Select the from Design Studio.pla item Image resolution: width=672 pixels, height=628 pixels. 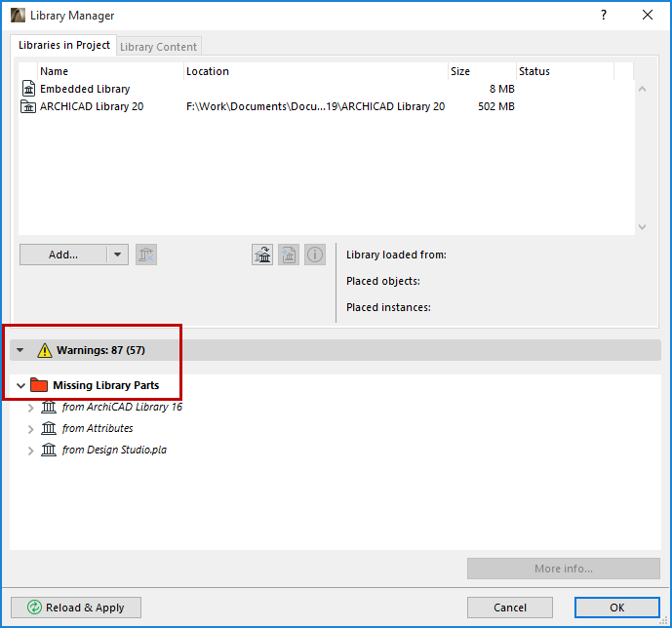tap(114, 450)
